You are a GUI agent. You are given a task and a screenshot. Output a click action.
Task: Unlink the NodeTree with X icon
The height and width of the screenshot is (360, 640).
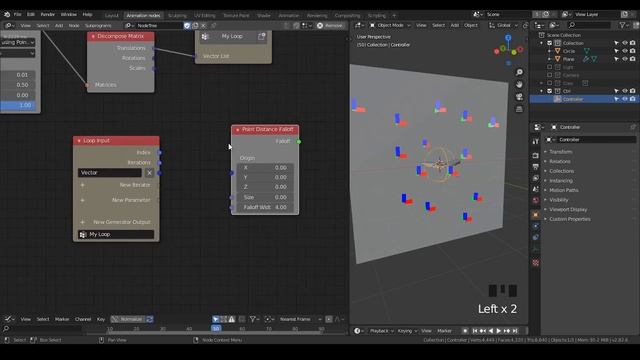pyautogui.click(x=203, y=25)
